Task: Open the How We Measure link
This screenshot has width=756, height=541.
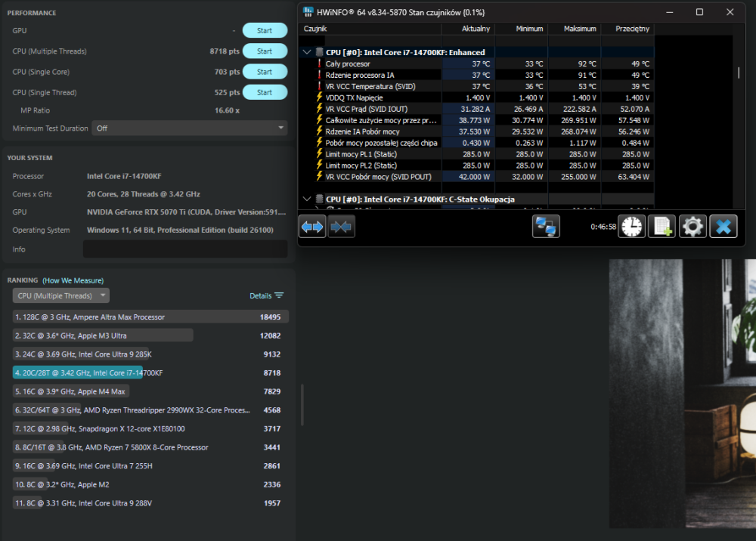Action: [73, 280]
